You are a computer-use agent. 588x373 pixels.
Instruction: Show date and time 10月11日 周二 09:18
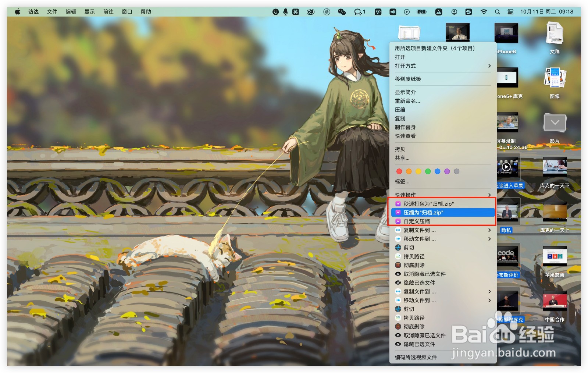point(546,12)
